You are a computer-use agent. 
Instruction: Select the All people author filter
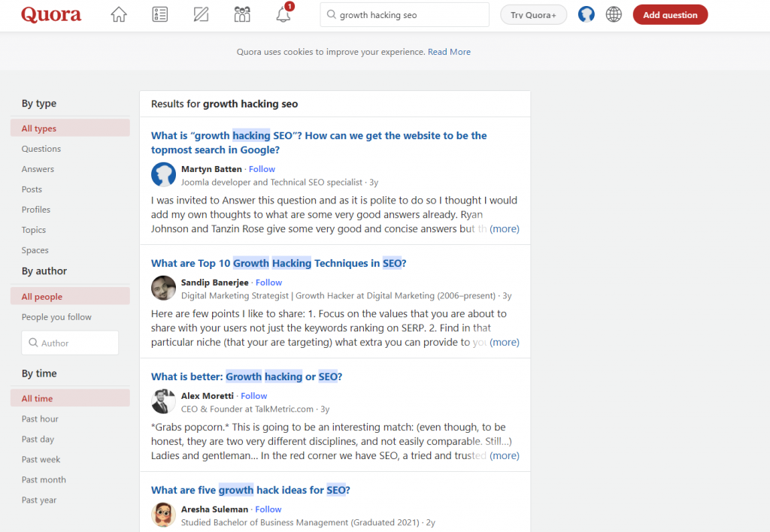click(x=70, y=296)
